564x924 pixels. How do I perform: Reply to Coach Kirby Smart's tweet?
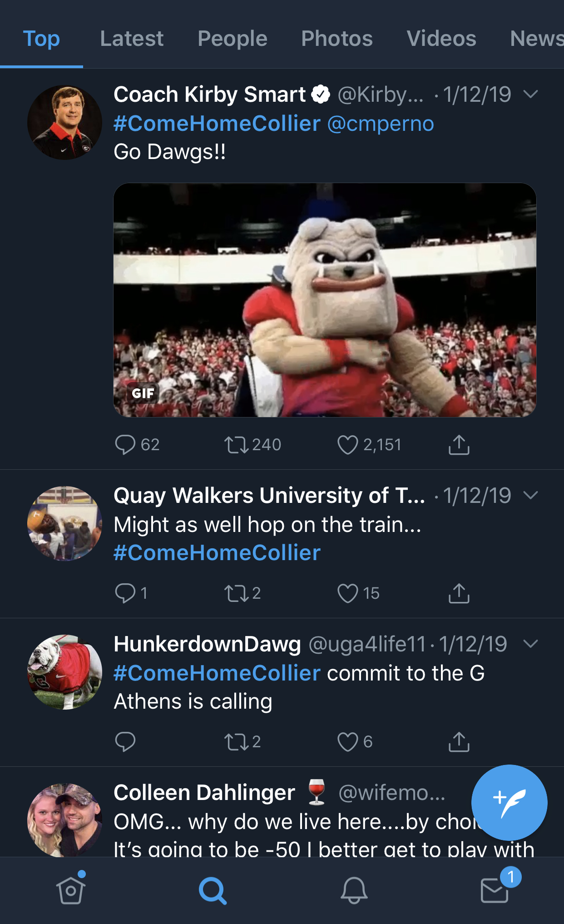click(x=125, y=445)
